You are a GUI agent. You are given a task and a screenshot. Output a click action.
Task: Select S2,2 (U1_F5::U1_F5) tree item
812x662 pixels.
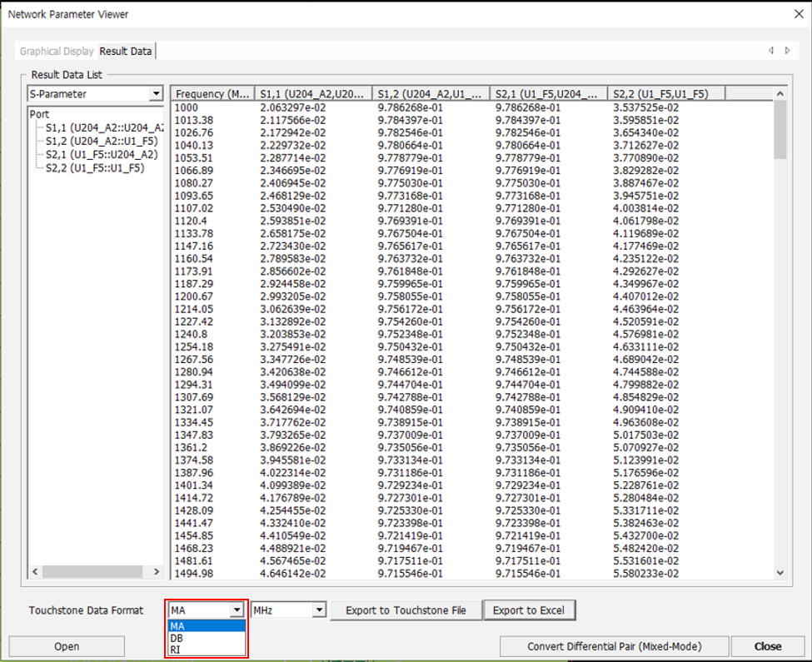tap(94, 167)
